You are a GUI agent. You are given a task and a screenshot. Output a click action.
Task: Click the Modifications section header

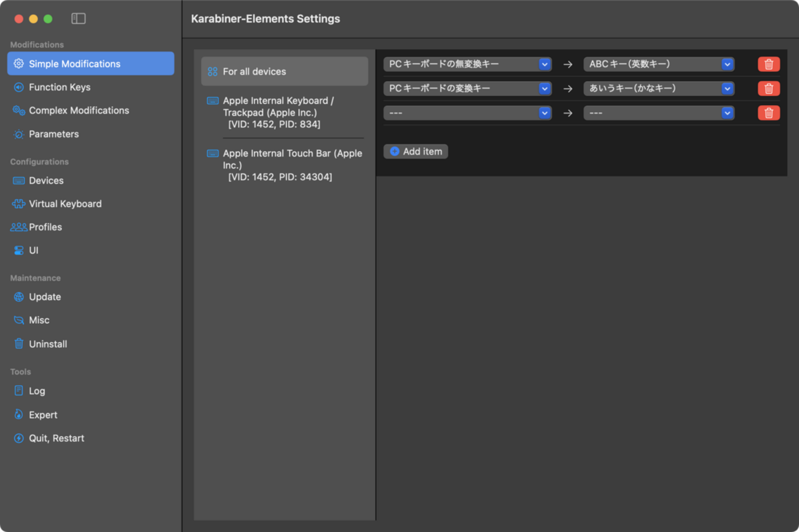pos(37,45)
